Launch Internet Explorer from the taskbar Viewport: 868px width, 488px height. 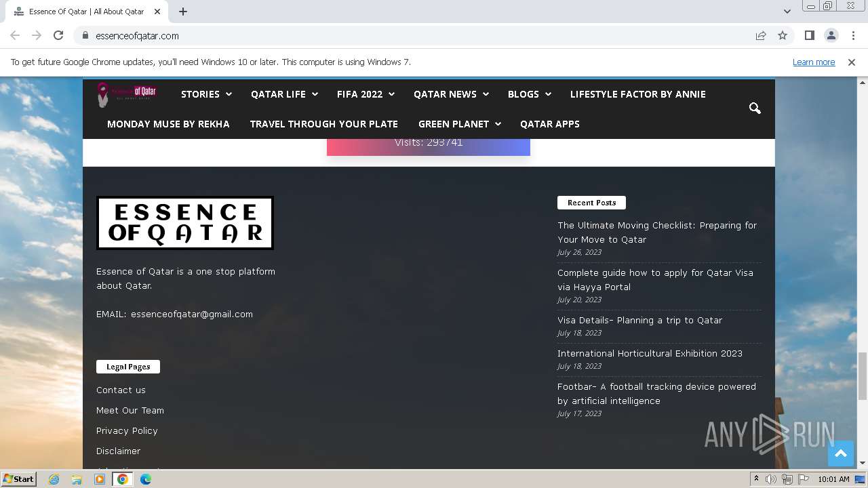tap(54, 479)
